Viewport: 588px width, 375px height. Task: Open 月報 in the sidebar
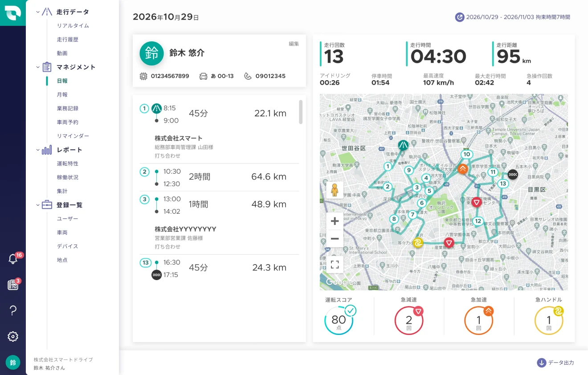pyautogui.click(x=62, y=95)
